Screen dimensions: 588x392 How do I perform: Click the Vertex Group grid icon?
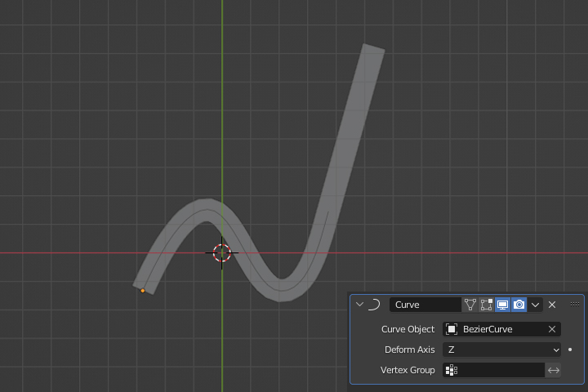tap(452, 370)
